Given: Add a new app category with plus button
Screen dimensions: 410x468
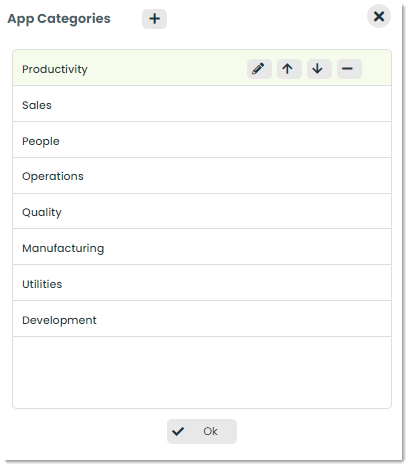Looking at the screenshot, I should 154,19.
